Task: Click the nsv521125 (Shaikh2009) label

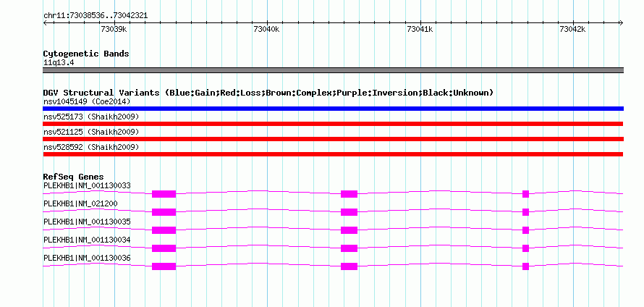Action: click(91, 132)
